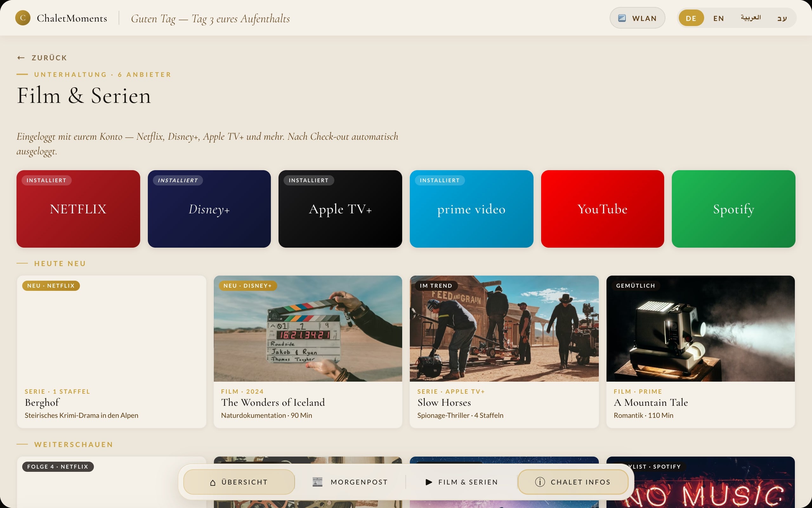The width and height of the screenshot is (812, 508).
Task: Click the WLAN signal icon
Action: [622, 18]
